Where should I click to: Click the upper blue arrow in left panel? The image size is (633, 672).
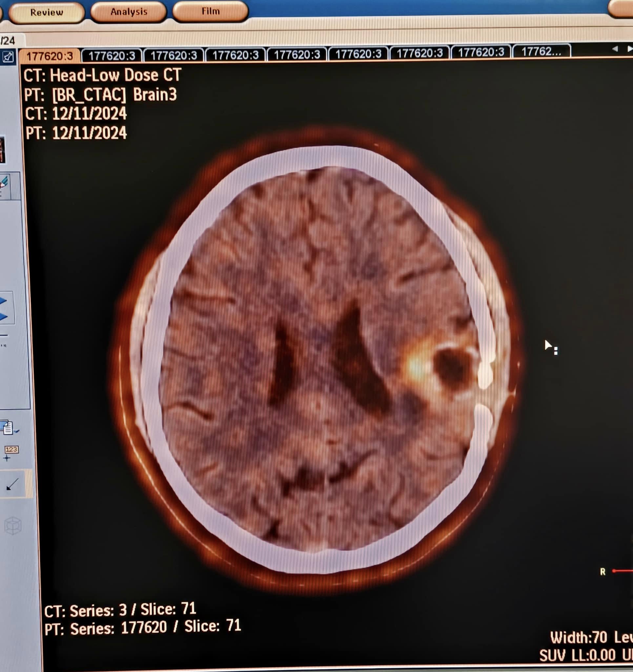pos(3,301)
